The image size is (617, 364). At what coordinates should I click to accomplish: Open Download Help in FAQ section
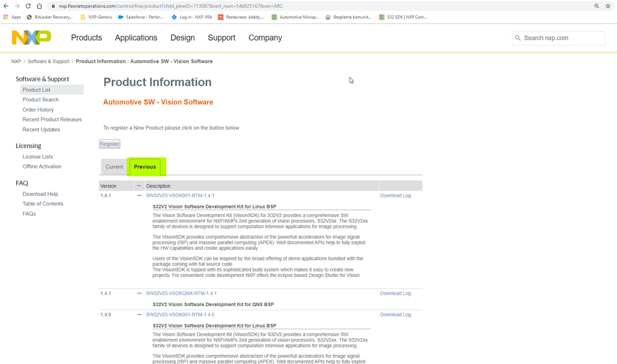click(40, 194)
